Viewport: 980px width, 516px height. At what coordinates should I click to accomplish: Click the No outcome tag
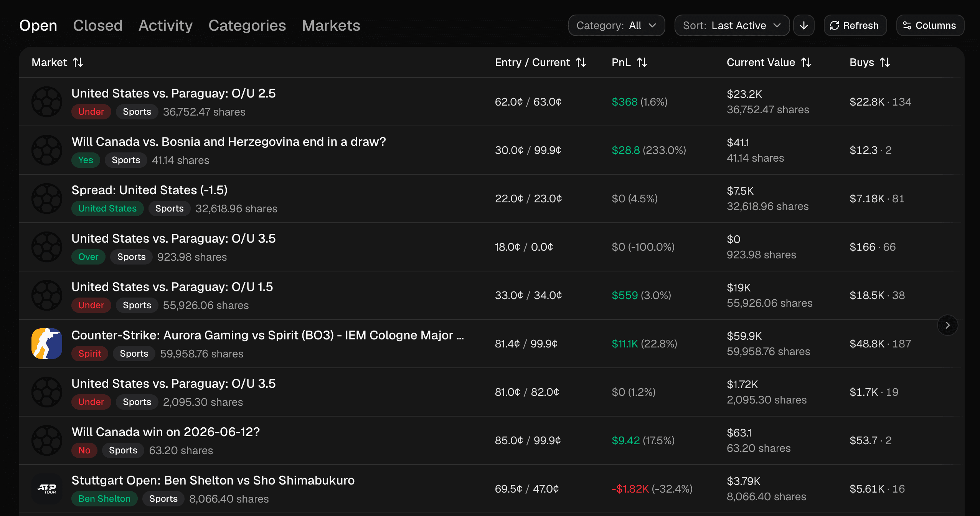(84, 450)
